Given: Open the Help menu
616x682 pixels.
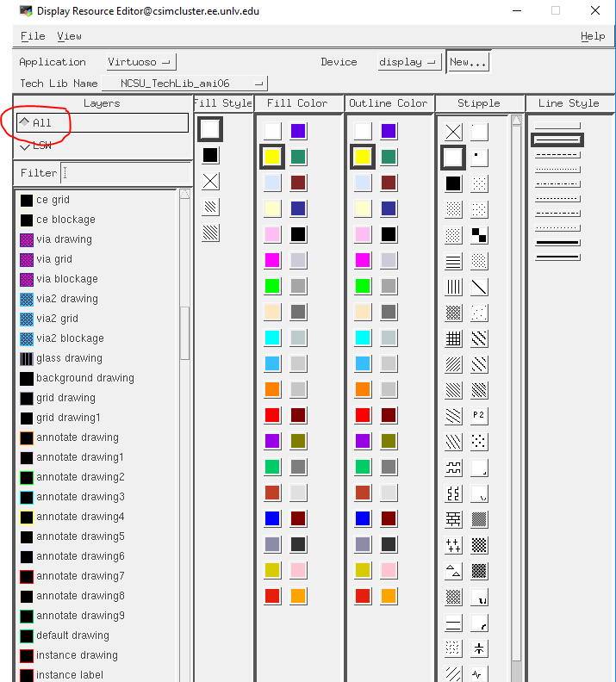Looking at the screenshot, I should coord(593,36).
